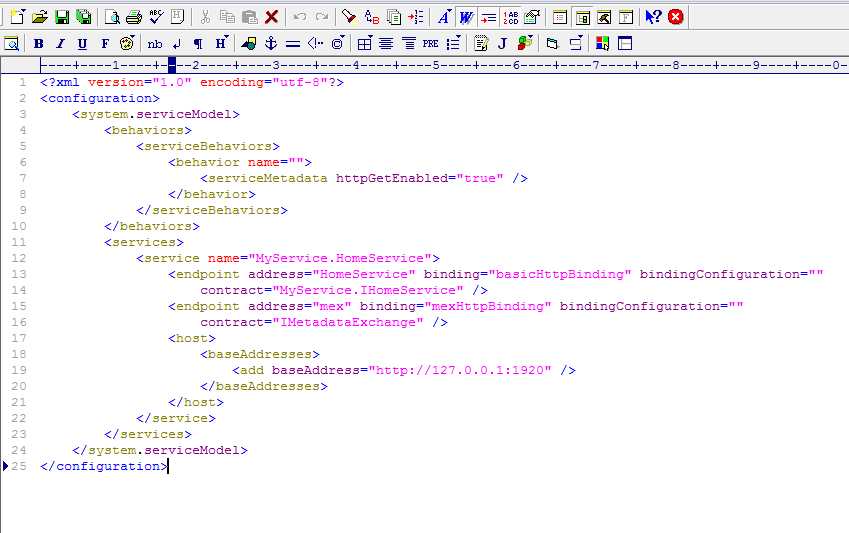Viewport: 849px width, 533px height.
Task: Toggle auto indent
Action: [x=488, y=17]
